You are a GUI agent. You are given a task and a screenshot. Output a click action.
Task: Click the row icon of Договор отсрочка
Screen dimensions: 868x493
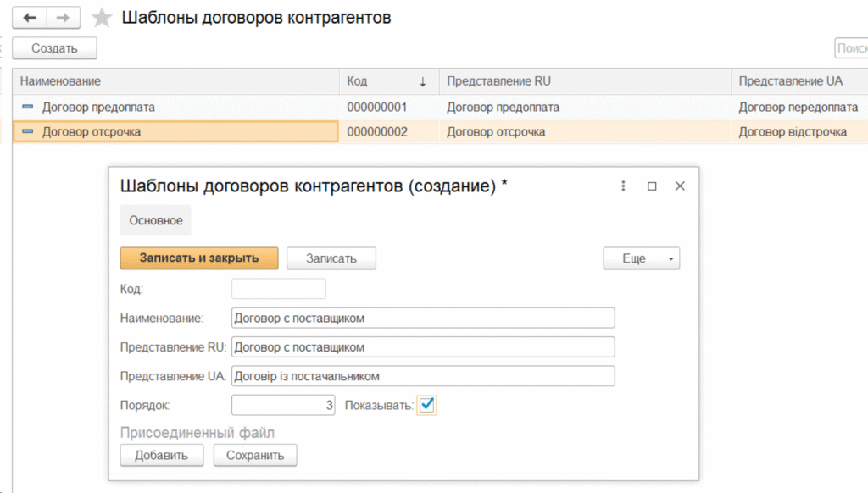(27, 132)
